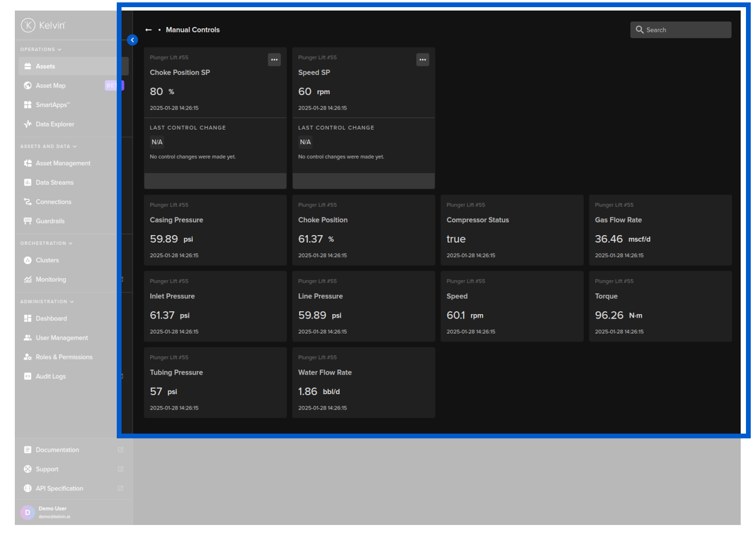Collapse the sidebar with the blue chevron
Screen dimensions: 756x536
(133, 40)
